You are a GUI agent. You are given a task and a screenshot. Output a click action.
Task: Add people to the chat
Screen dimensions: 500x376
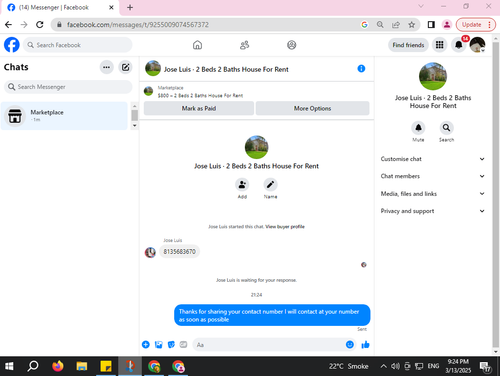point(242,184)
